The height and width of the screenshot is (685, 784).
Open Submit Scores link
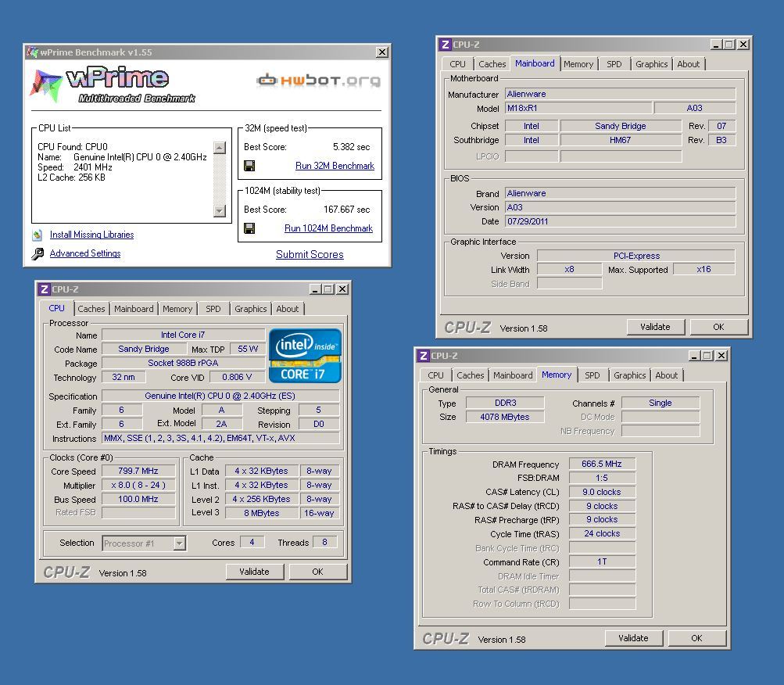pyautogui.click(x=310, y=254)
